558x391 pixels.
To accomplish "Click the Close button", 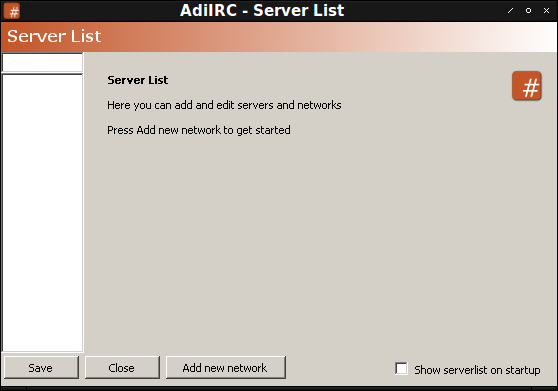I will point(122,368).
